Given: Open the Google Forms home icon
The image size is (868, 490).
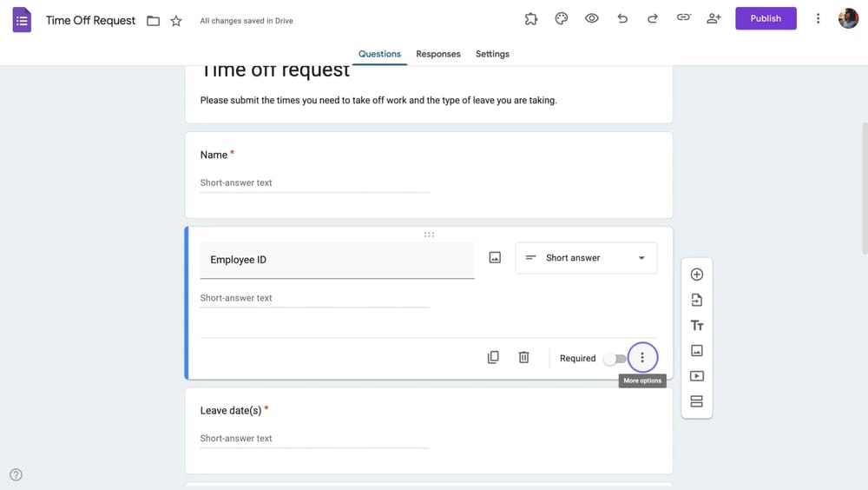Looking at the screenshot, I should (22, 20).
